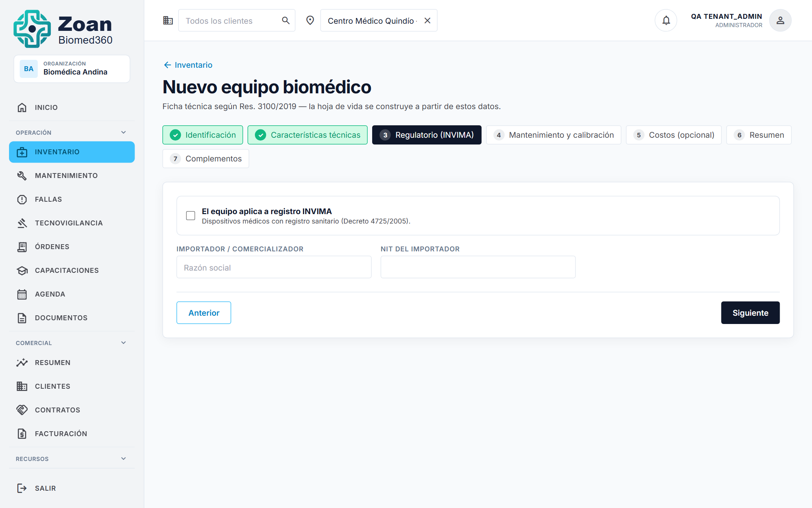Collapse the Operación section
Image resolution: width=812 pixels, height=508 pixels.
[124, 132]
